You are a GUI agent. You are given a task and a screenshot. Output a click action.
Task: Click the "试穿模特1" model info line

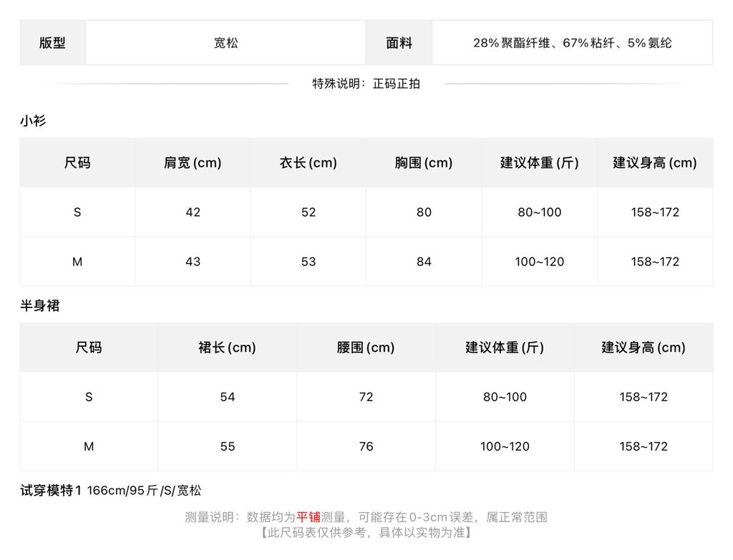click(111, 491)
